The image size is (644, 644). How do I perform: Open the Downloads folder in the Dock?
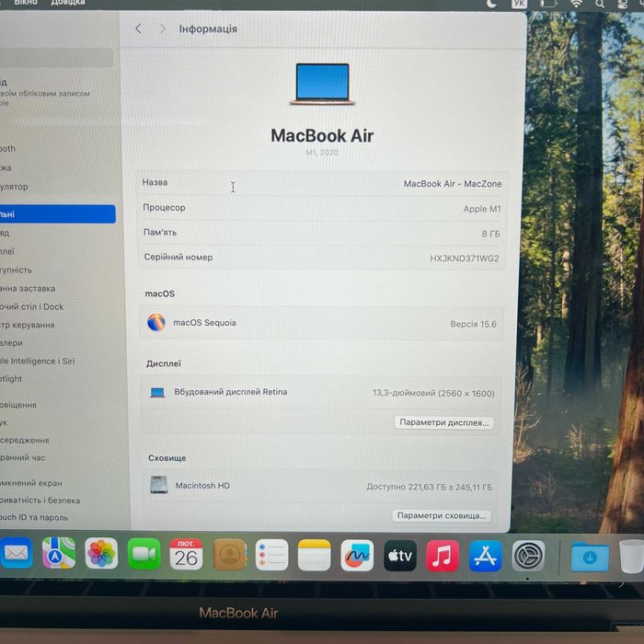[590, 557]
